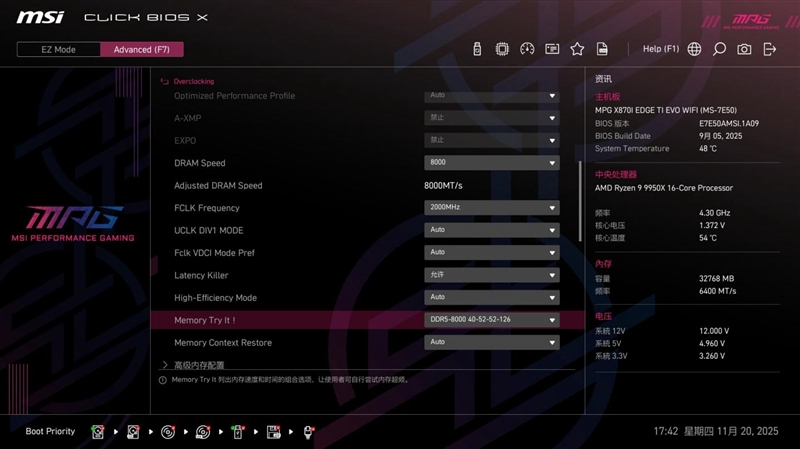The width and height of the screenshot is (800, 449).
Task: Open the M-Flash USB icon
Action: point(477,49)
